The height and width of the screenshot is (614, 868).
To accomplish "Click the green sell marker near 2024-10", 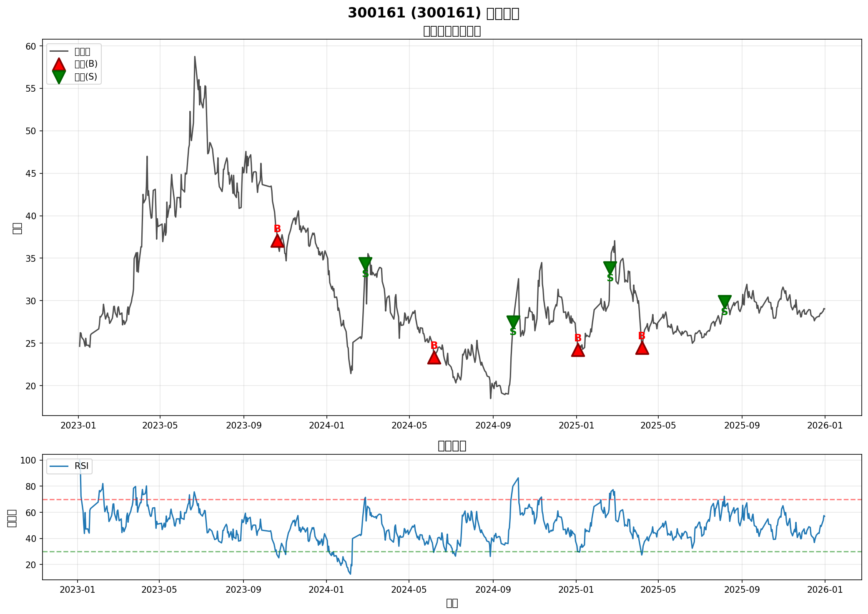I will [x=513, y=321].
